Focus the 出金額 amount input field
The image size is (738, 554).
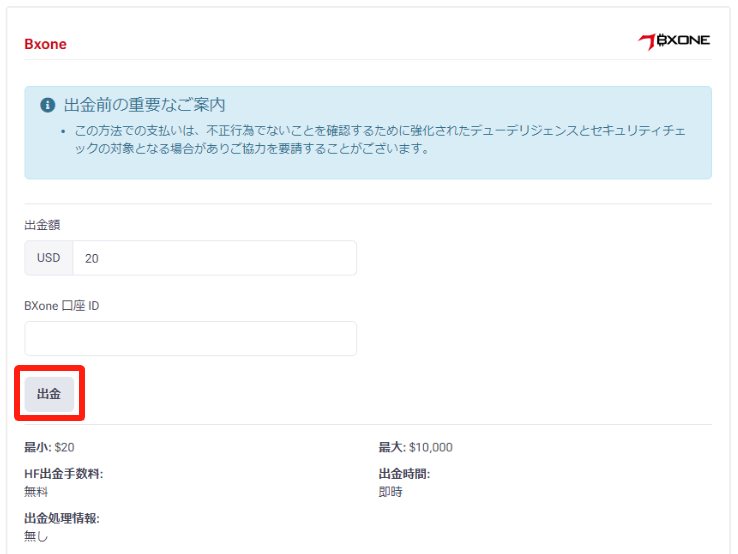(x=214, y=258)
